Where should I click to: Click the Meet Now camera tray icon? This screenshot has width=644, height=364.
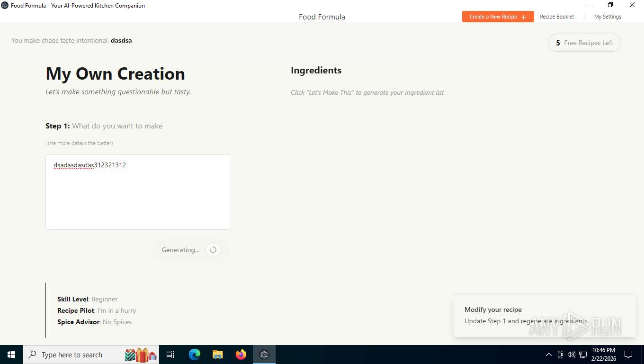560,355
